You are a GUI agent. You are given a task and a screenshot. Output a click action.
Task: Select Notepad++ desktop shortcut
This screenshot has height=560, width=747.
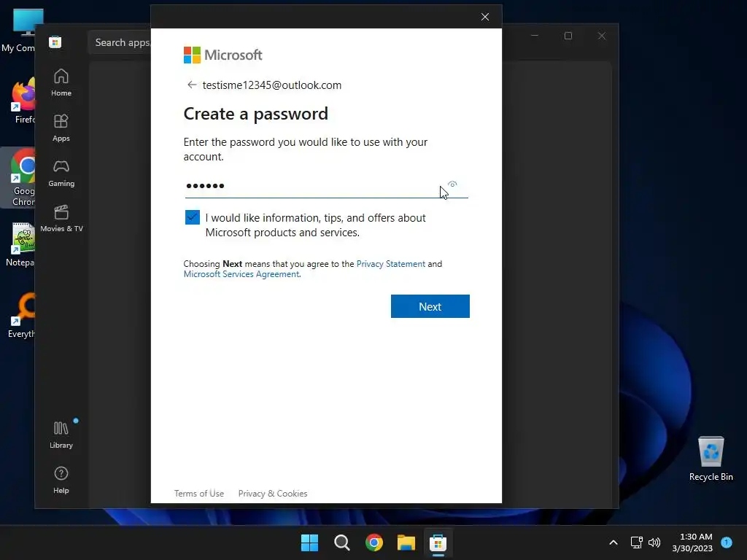(x=20, y=245)
